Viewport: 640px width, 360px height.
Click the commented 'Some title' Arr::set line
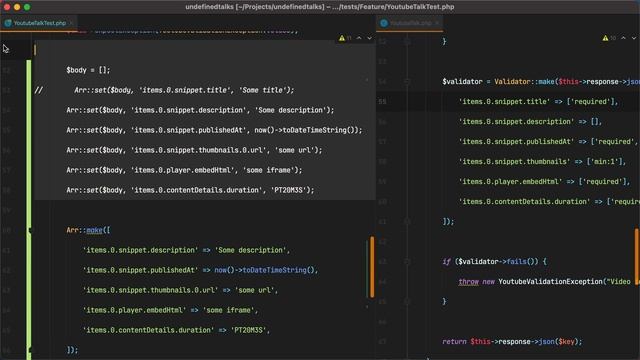coord(184,90)
